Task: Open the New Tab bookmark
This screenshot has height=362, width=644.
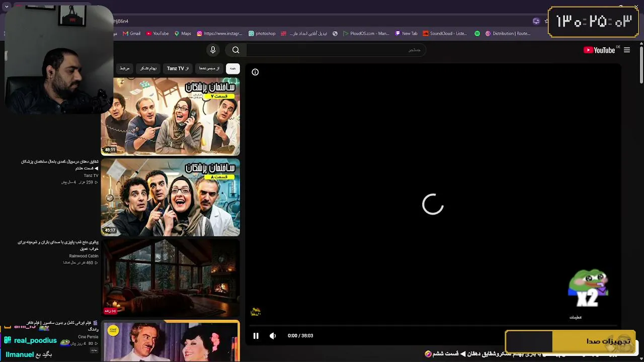Action: (407, 34)
